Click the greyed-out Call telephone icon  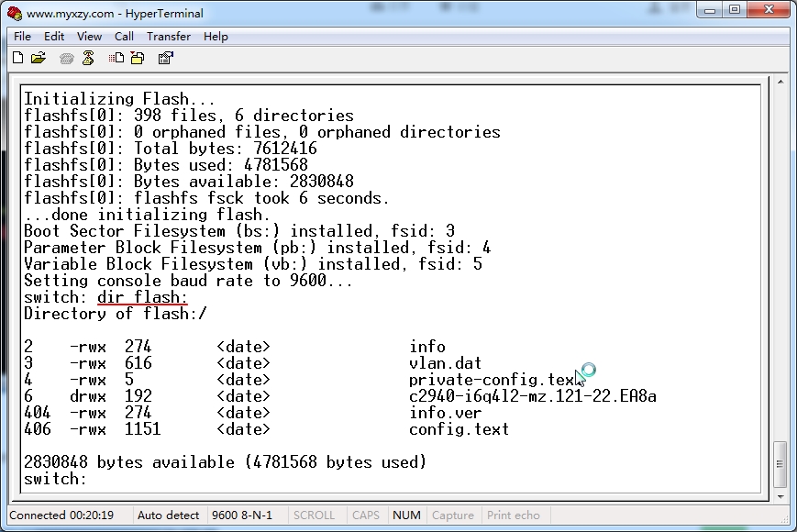[x=66, y=58]
